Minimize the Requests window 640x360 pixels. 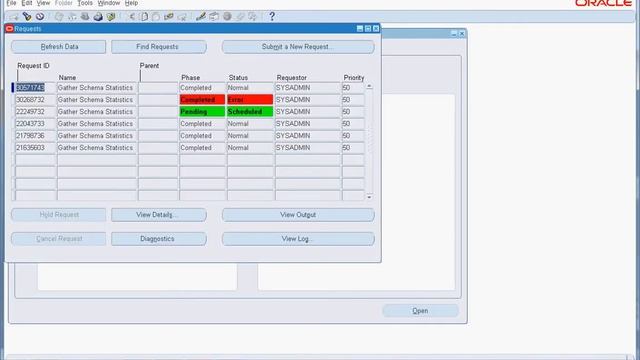(x=360, y=29)
